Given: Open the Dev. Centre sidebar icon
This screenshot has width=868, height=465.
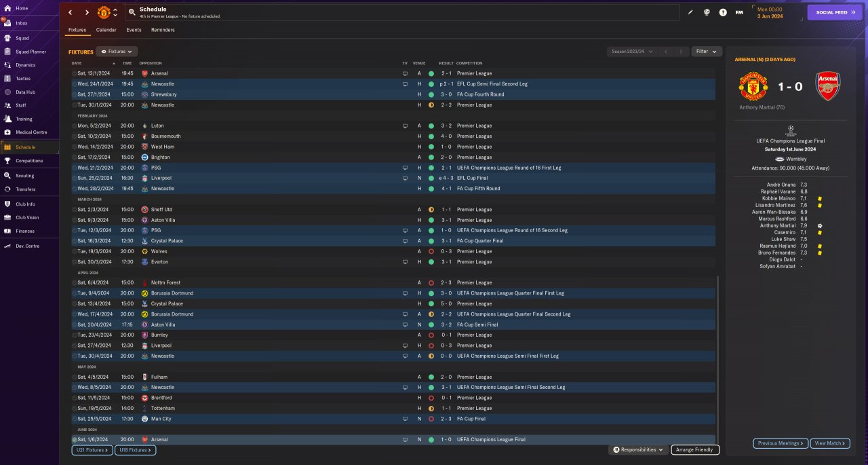Looking at the screenshot, I should (7, 246).
